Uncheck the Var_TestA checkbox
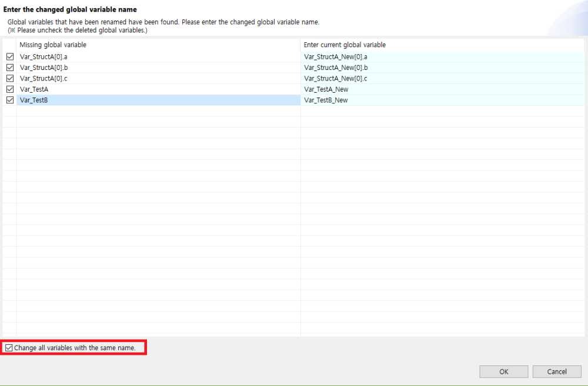Screen dimensions: 588x386 click(9, 89)
